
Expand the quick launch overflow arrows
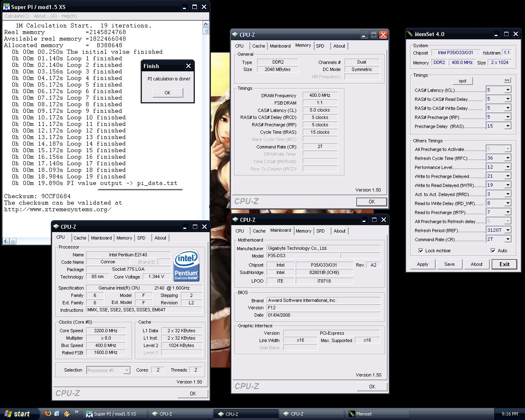click(x=77, y=412)
